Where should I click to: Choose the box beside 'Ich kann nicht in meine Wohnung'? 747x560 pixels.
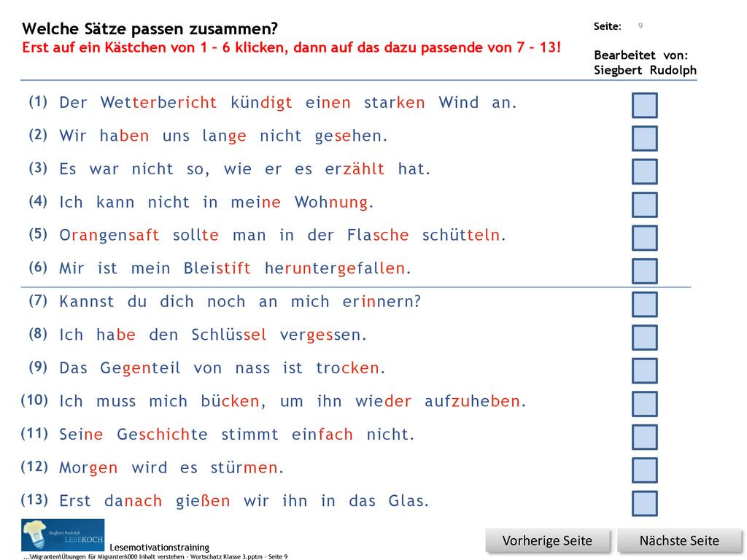pyautogui.click(x=645, y=205)
